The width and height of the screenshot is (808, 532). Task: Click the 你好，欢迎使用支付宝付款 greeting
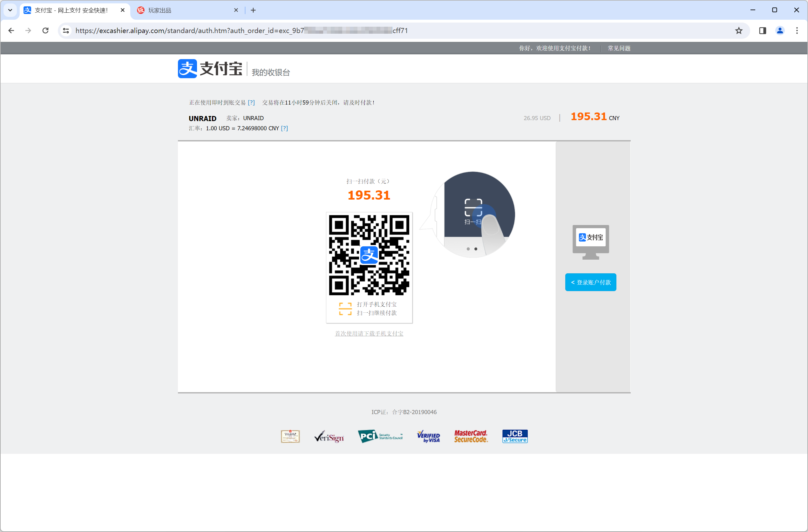pos(555,48)
